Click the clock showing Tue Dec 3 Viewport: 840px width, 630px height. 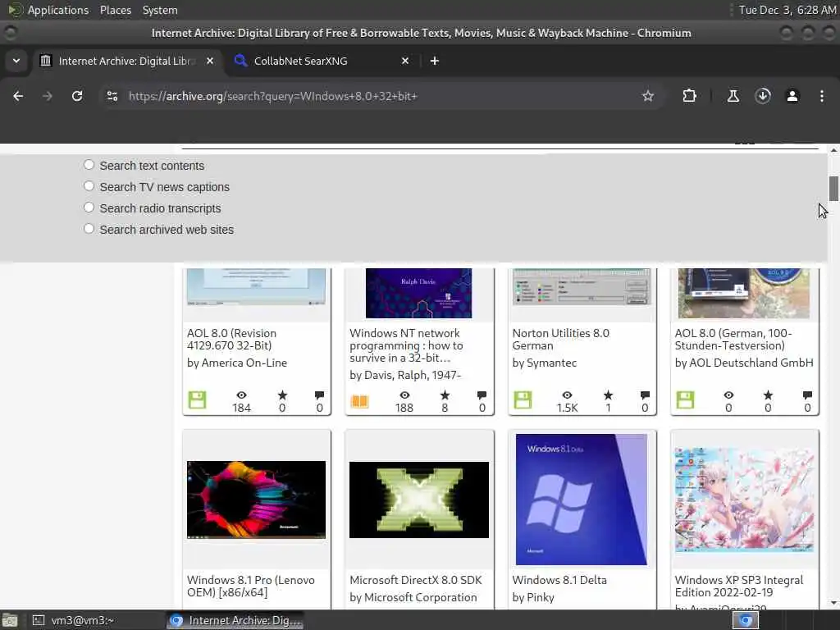coord(787,10)
